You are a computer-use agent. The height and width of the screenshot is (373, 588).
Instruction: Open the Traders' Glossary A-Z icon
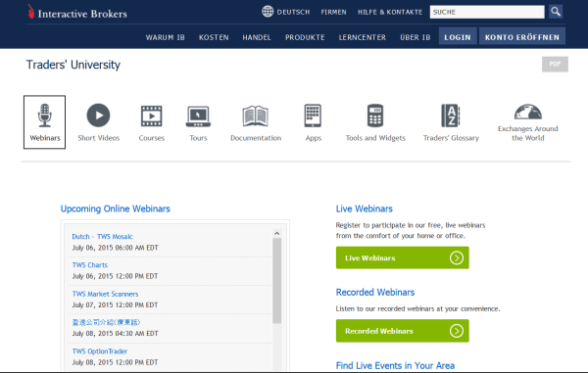point(450,116)
